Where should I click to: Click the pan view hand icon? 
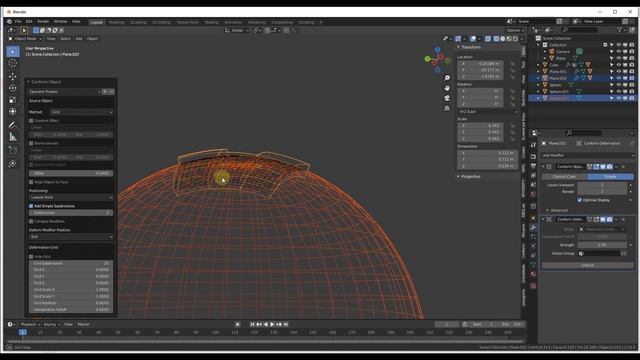pos(447,88)
